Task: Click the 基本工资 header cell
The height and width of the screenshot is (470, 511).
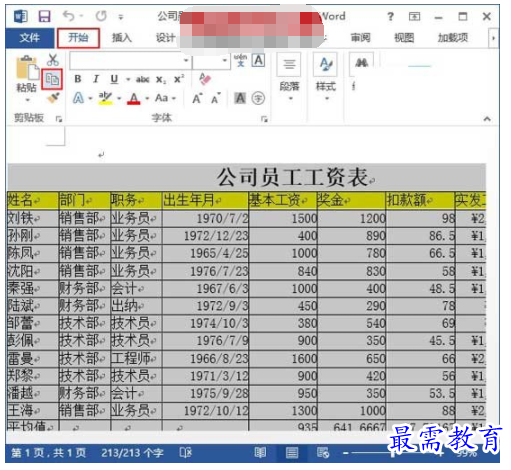Action: (x=283, y=200)
